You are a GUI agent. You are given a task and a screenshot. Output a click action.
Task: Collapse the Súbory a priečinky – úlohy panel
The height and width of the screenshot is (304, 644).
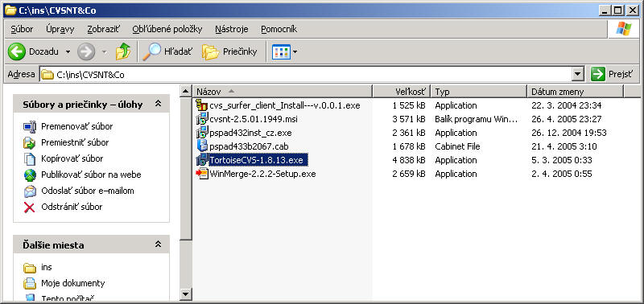[158, 105]
